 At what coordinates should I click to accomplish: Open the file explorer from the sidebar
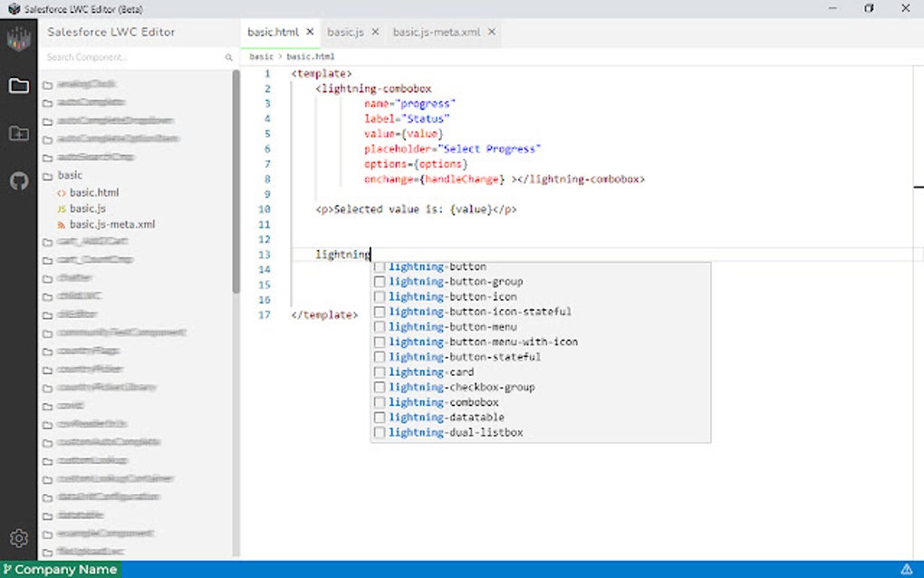coord(18,86)
